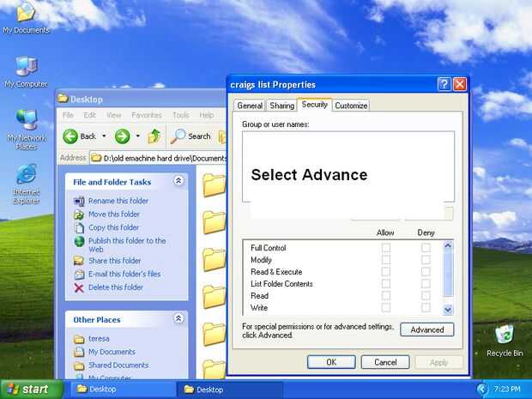The image size is (532, 399).
Task: Check Allow for Full Control
Action: pos(386,248)
